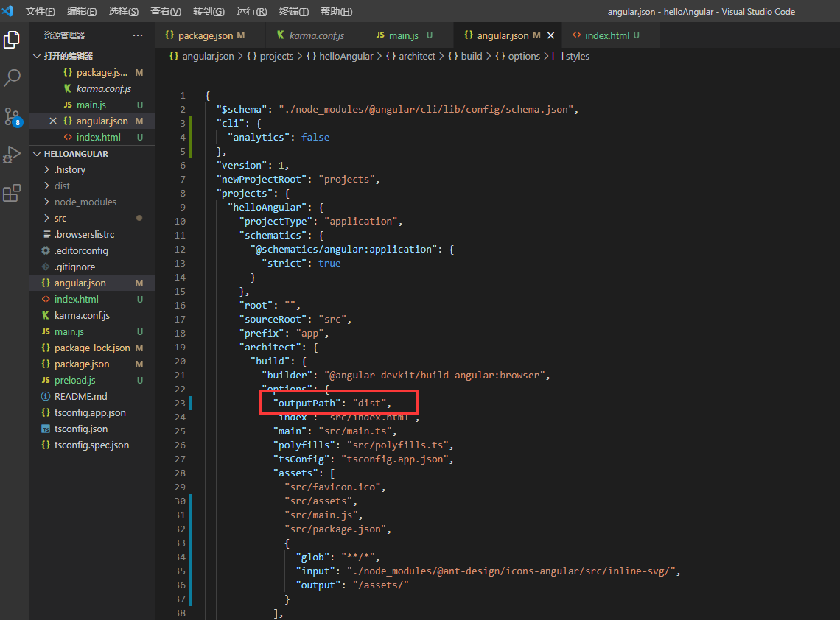Click the "polyfills" key on line 26
The image size is (840, 620).
(x=304, y=445)
